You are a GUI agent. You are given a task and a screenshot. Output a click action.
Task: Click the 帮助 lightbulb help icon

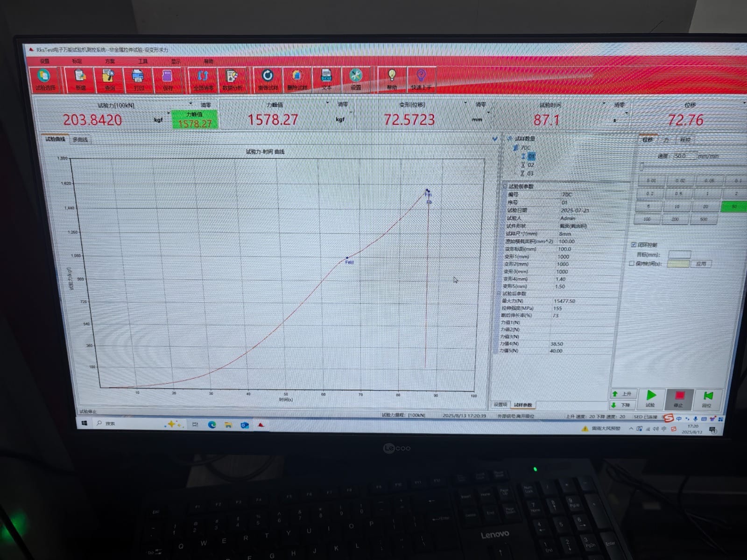click(392, 79)
